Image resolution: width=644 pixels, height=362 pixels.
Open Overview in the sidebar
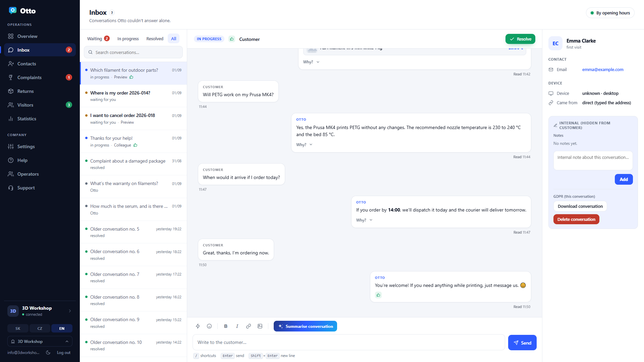pos(40,36)
